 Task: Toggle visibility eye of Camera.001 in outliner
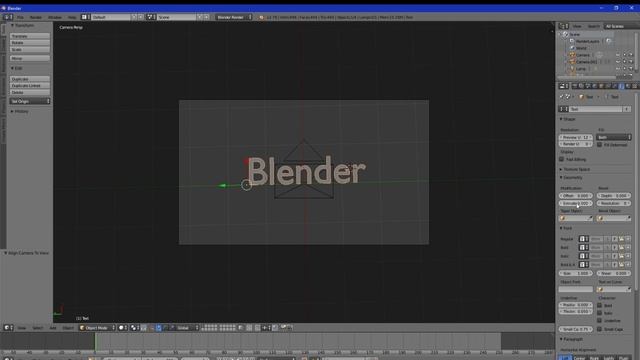coord(618,62)
